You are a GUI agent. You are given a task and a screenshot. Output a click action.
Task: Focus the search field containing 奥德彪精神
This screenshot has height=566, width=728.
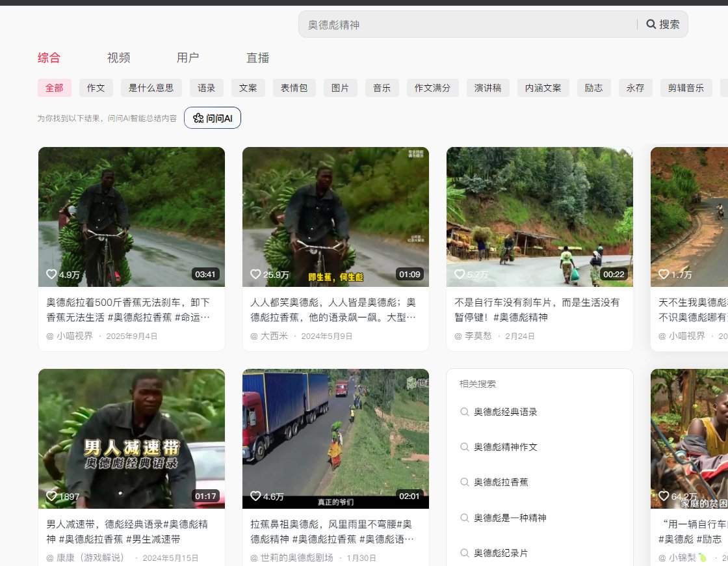[469, 24]
